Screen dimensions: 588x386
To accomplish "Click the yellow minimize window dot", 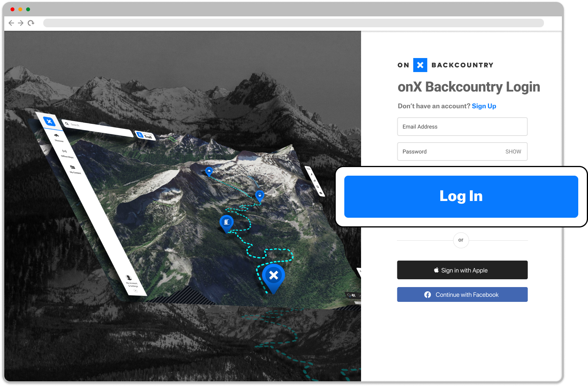I will click(x=20, y=9).
